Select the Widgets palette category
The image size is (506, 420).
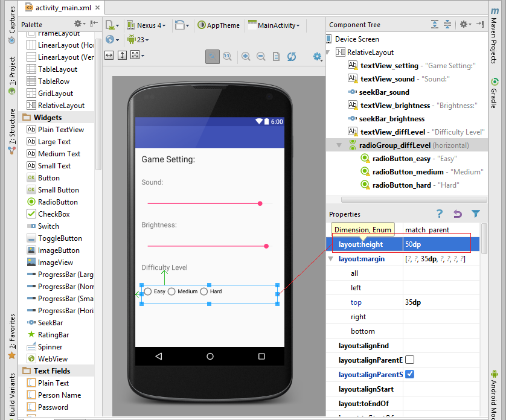click(x=48, y=118)
